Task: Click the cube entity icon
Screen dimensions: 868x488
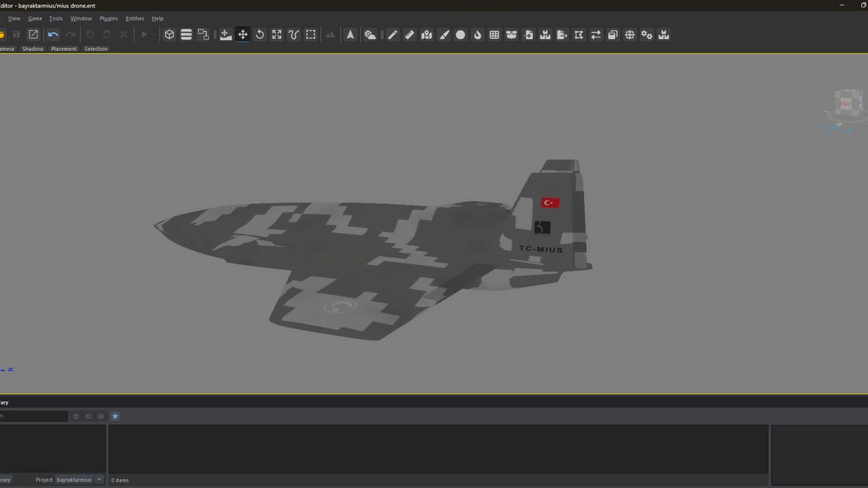Action: pos(170,35)
